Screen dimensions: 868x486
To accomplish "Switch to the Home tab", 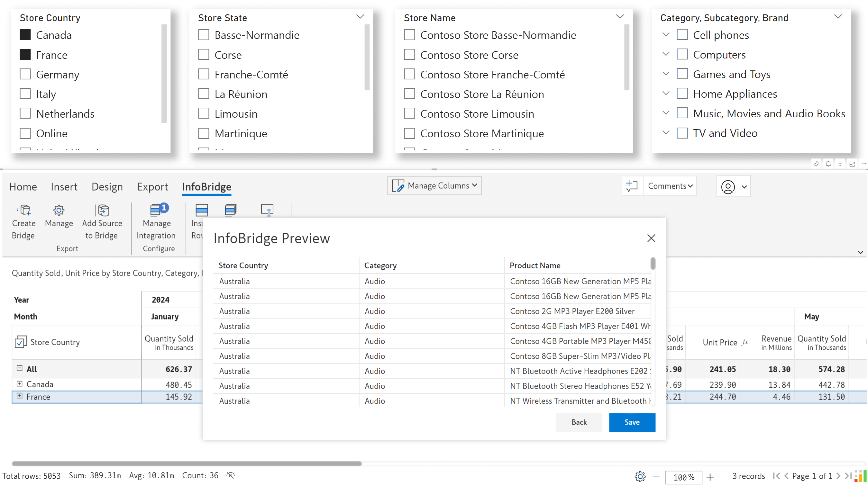I will (23, 186).
